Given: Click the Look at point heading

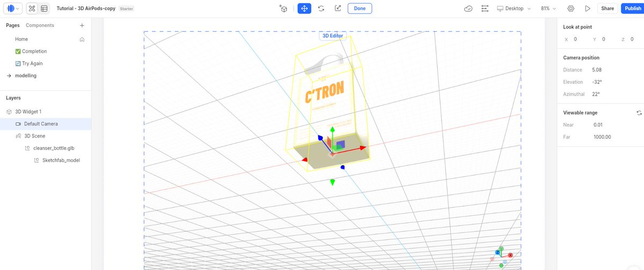Looking at the screenshot, I should point(577,27).
